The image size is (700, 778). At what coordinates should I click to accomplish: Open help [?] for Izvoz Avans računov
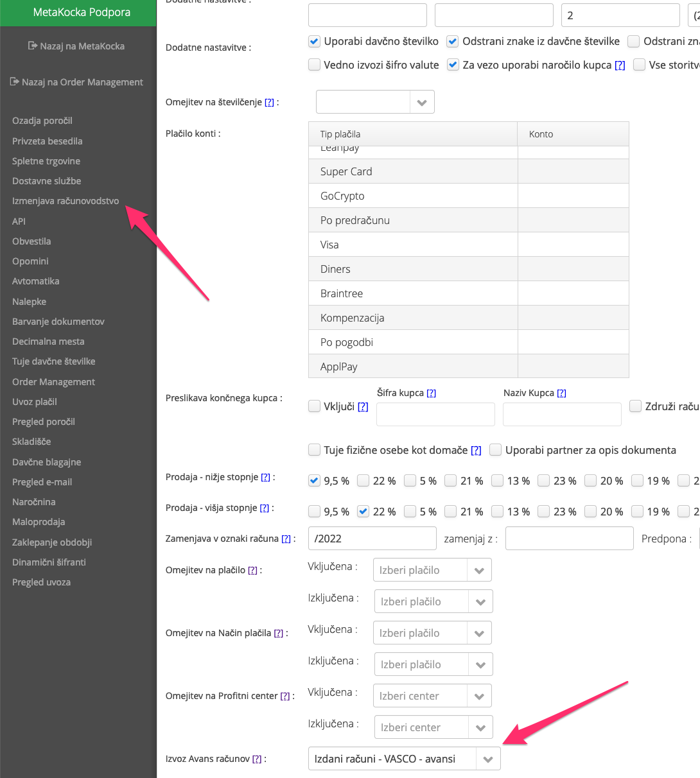click(x=257, y=759)
